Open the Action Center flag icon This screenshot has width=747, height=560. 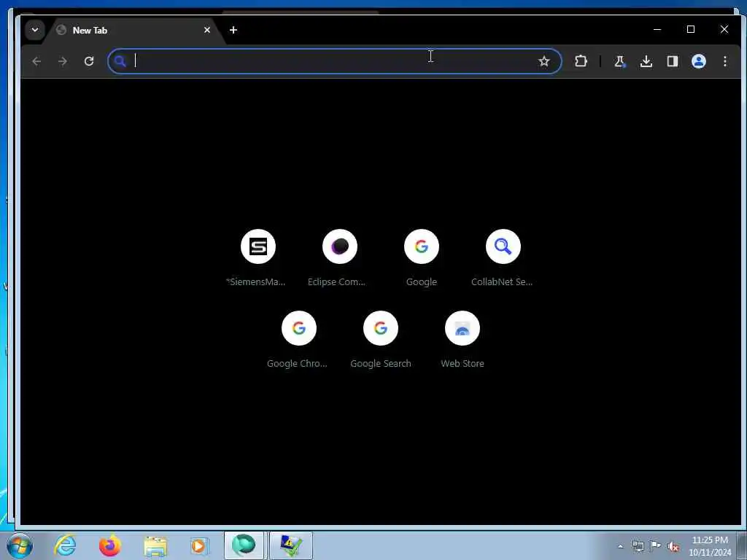[656, 545]
